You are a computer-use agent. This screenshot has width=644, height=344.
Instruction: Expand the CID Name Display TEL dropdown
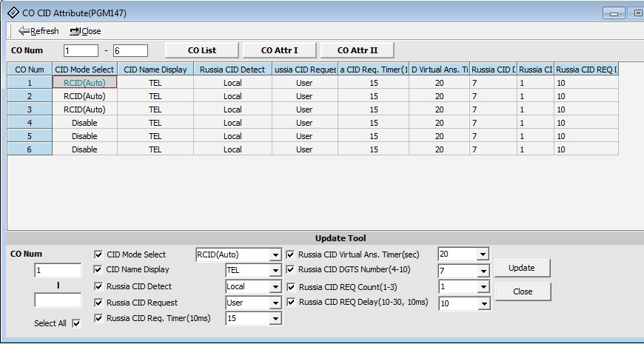(x=275, y=271)
